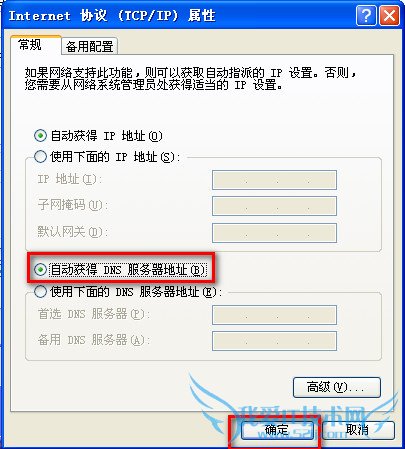Click the 默认网关 input field

(x=274, y=233)
